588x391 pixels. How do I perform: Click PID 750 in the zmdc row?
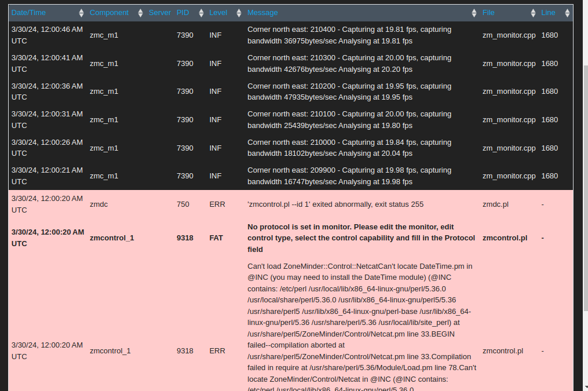183,204
